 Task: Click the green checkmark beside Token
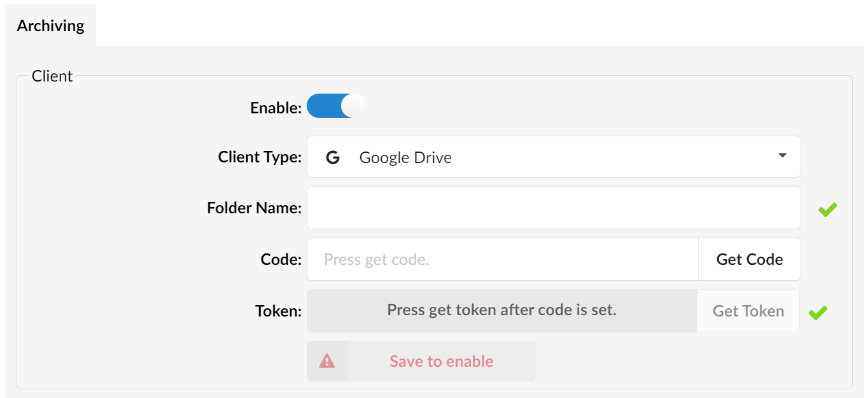tap(818, 312)
